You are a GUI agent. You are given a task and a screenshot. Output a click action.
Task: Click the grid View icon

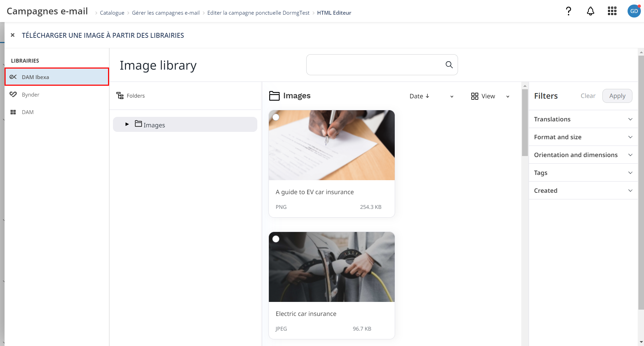click(x=474, y=96)
